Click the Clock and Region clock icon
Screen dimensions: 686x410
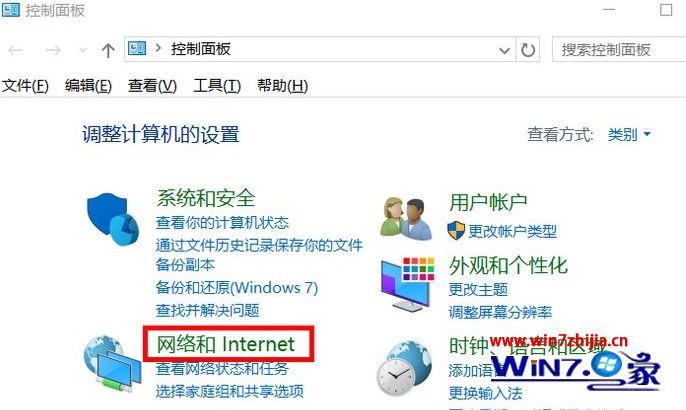pyautogui.click(x=404, y=368)
